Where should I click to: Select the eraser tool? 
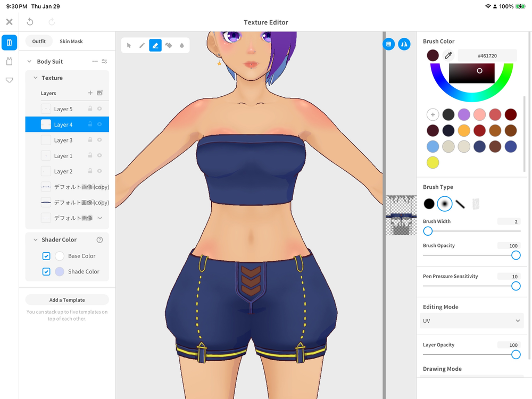click(x=155, y=46)
